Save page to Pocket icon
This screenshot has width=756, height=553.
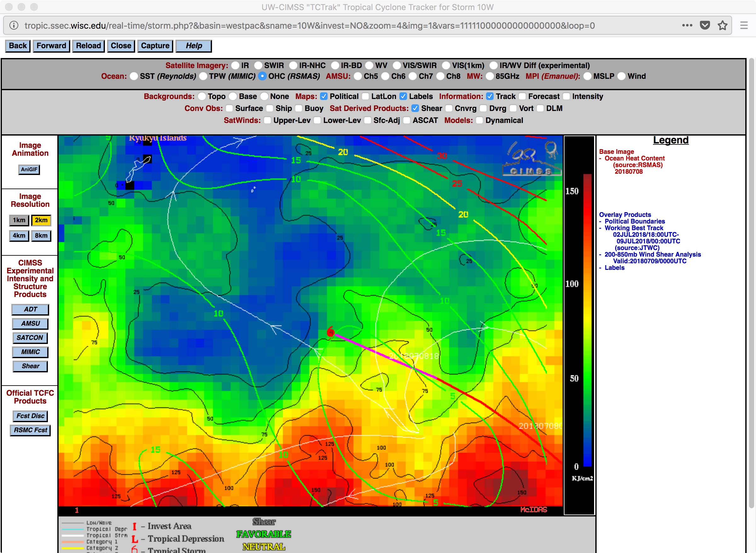705,26
